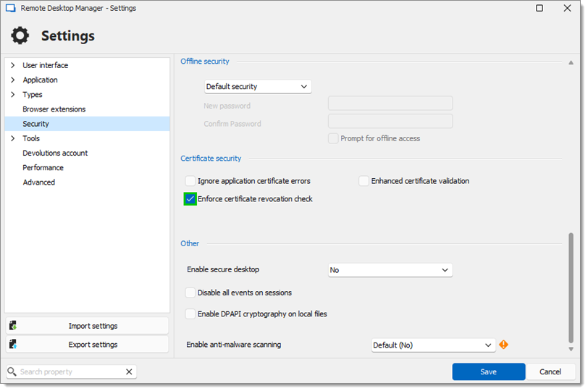
Task: Maximize the Settings window
Action: click(x=539, y=8)
